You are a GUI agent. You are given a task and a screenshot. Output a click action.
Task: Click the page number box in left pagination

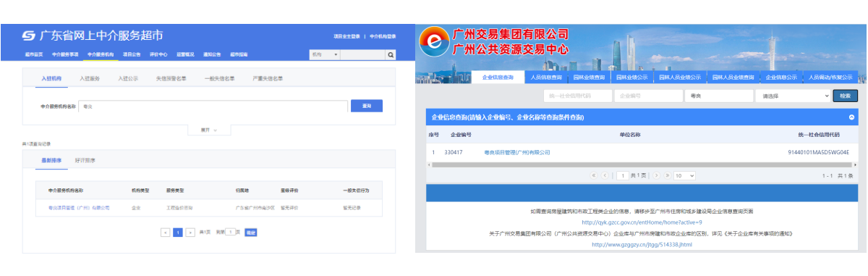pyautogui.click(x=230, y=233)
